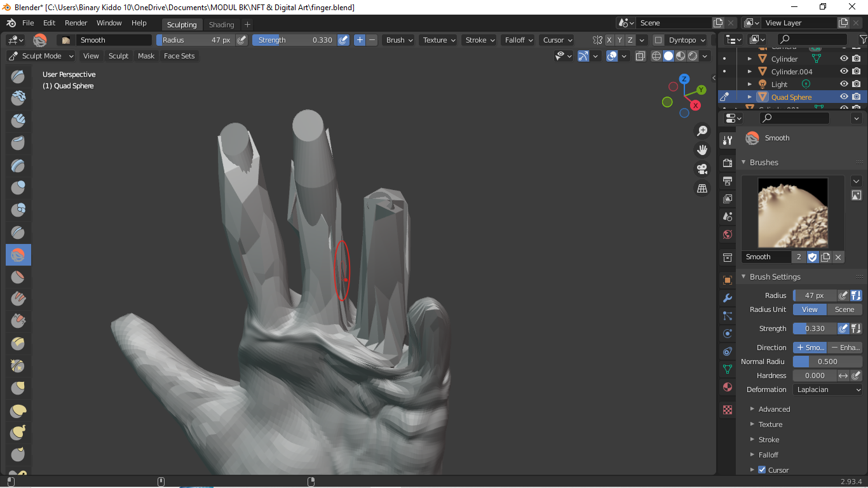Open the Sculpt Mode dropdown

(x=41, y=56)
